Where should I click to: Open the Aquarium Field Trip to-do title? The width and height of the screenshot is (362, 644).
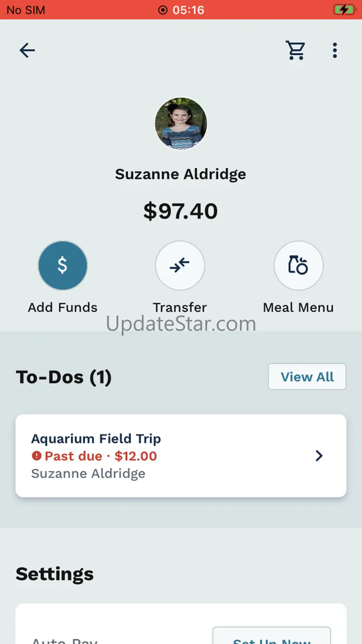pyautogui.click(x=96, y=439)
